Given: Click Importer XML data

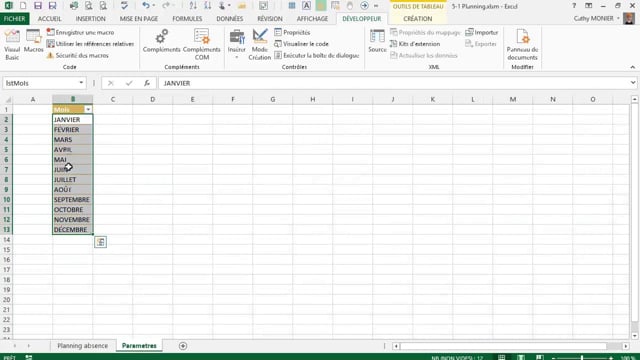Looking at the screenshot, I should (x=482, y=32).
